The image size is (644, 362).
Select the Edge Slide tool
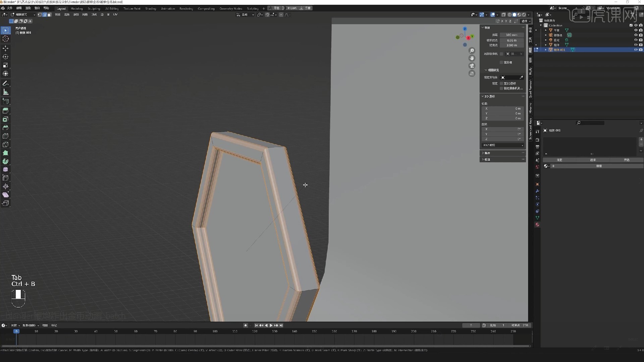(6, 178)
